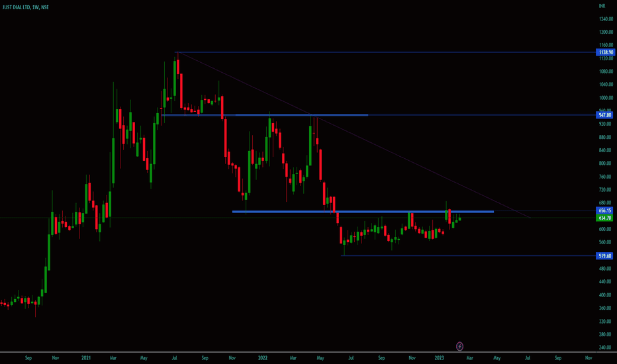
Task: Click the lightning bolt events icon
Action: 459,346
